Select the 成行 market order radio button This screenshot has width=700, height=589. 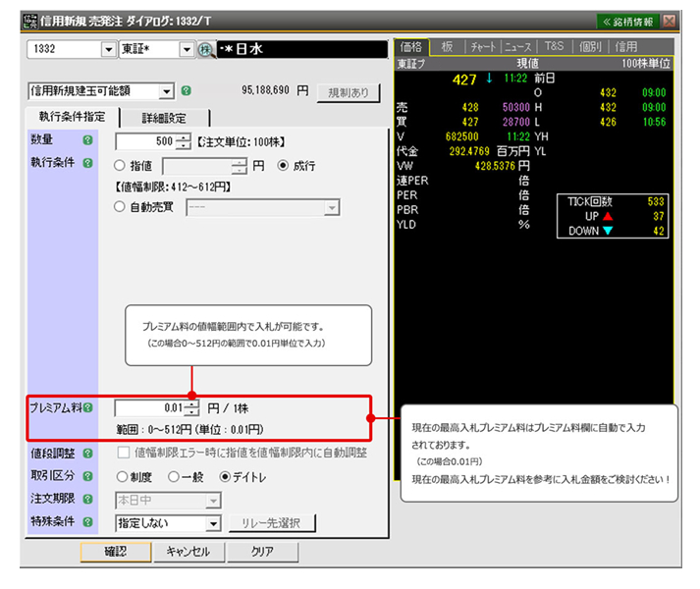point(283,166)
